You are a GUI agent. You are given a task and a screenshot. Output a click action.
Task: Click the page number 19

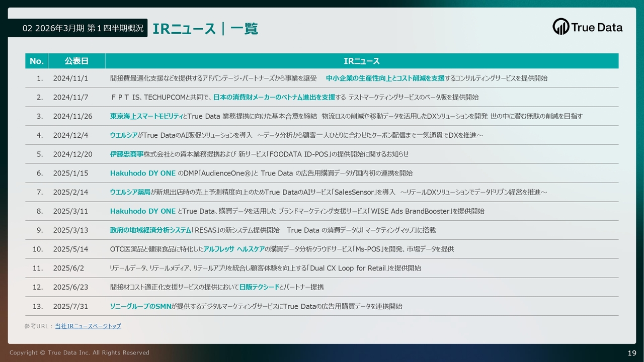point(632,352)
